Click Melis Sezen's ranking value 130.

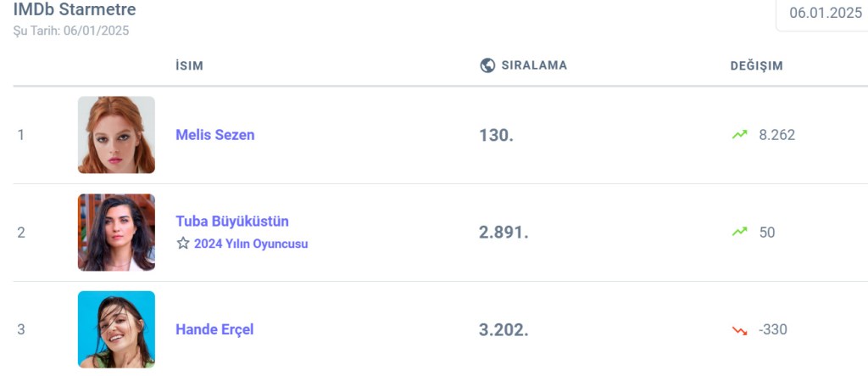496,134
